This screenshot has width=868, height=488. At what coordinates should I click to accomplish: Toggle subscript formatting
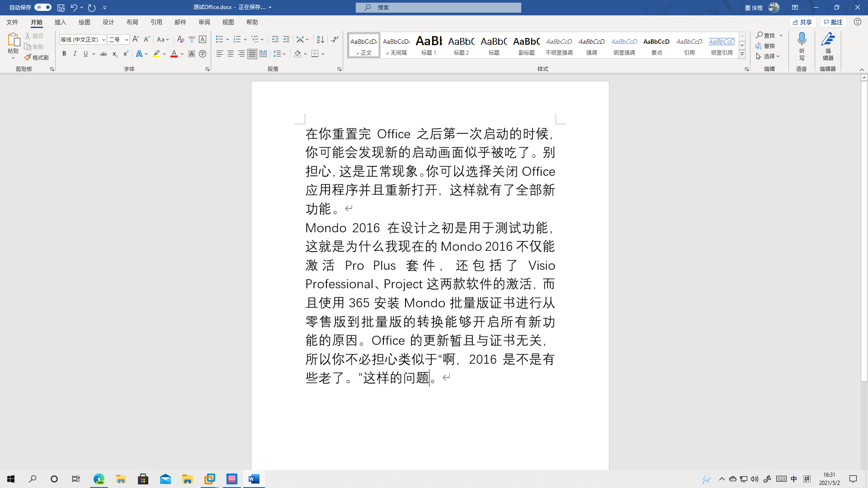[115, 54]
